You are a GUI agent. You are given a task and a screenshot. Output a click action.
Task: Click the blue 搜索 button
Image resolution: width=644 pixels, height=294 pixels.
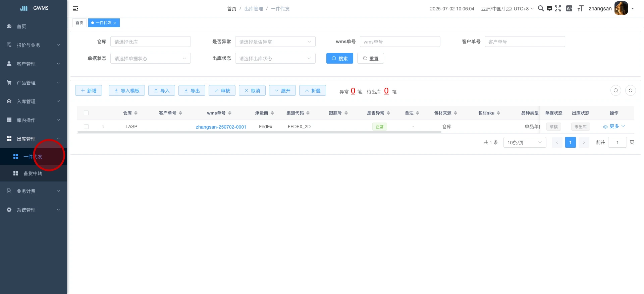(339, 59)
